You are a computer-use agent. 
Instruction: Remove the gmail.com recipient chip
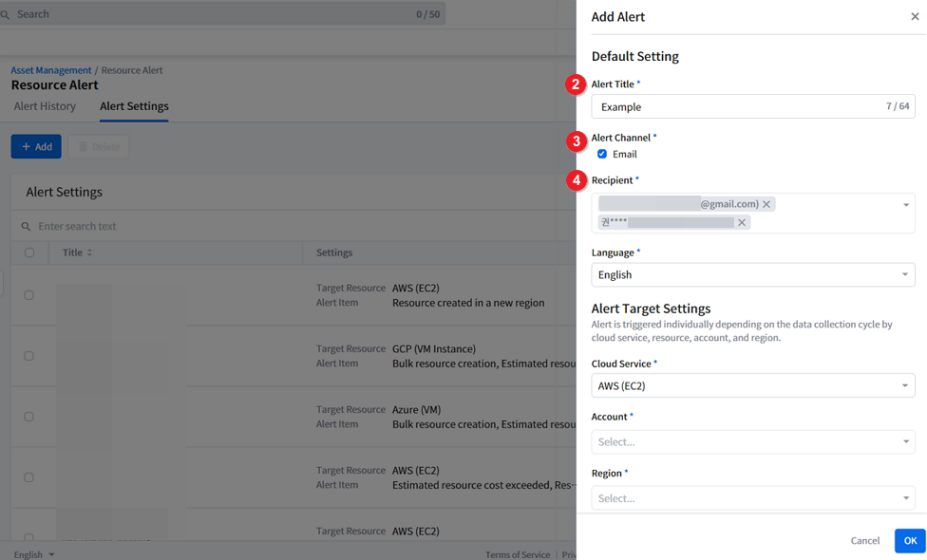pyautogui.click(x=766, y=204)
